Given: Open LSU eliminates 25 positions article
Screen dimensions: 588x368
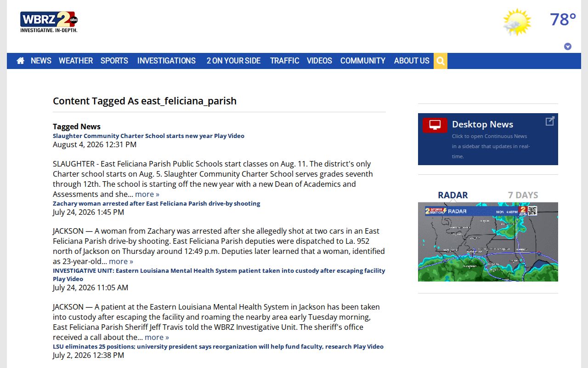Looking at the screenshot, I should 218,346.
